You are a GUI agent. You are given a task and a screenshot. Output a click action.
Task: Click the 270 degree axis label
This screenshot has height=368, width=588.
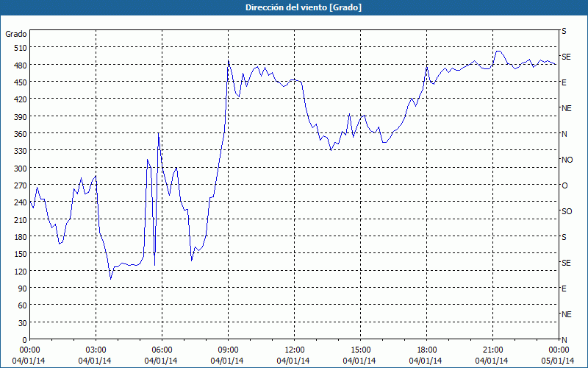pyautogui.click(x=21, y=186)
